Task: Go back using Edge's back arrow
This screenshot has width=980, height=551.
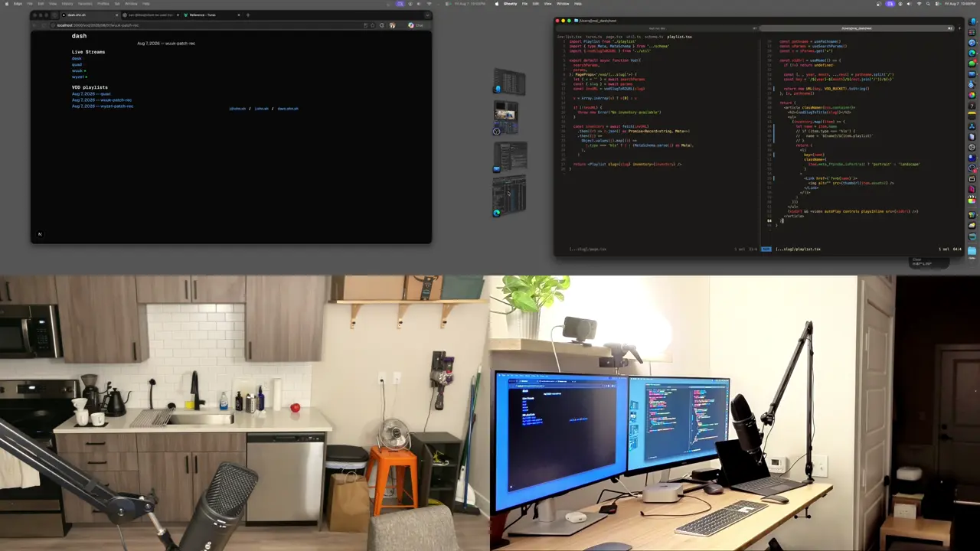Action: click(35, 25)
